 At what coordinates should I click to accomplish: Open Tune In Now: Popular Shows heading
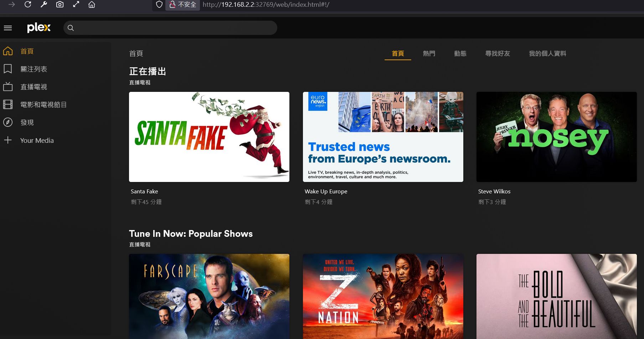191,234
